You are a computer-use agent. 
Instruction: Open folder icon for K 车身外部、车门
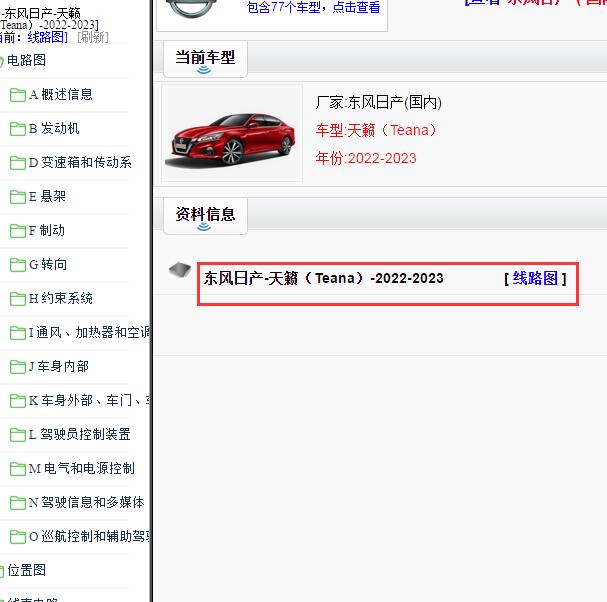coord(17,401)
